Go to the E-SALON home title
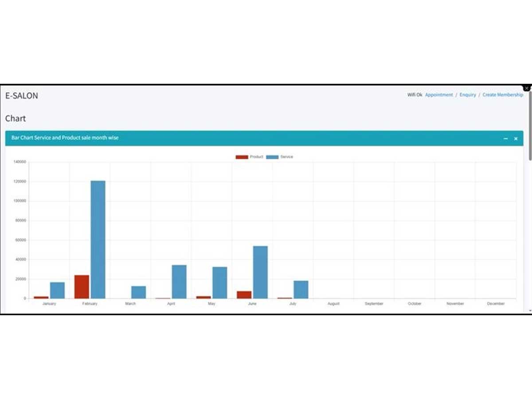This screenshot has width=532, height=399. point(22,95)
